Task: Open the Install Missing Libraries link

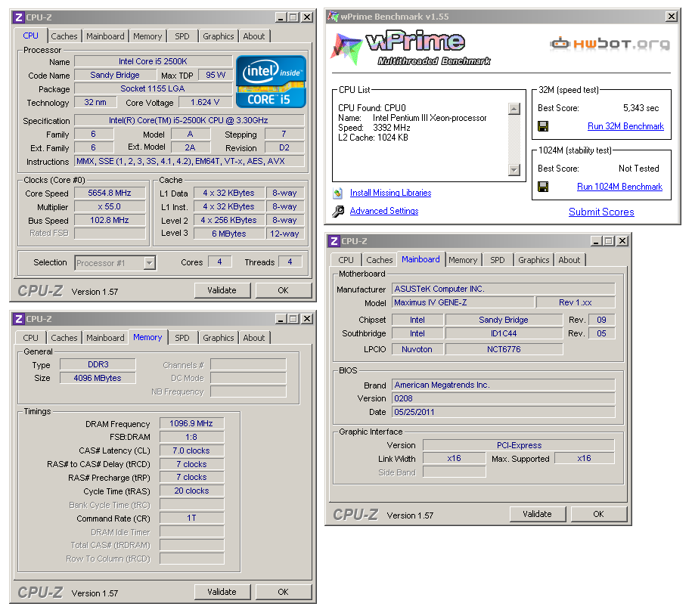Action: coord(390,193)
